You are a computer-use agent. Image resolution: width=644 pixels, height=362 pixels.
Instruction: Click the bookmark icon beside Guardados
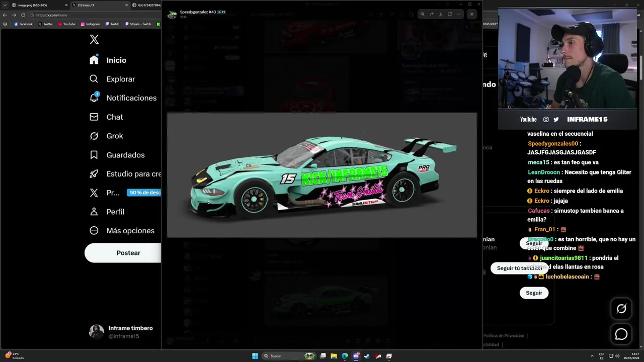coord(94,155)
